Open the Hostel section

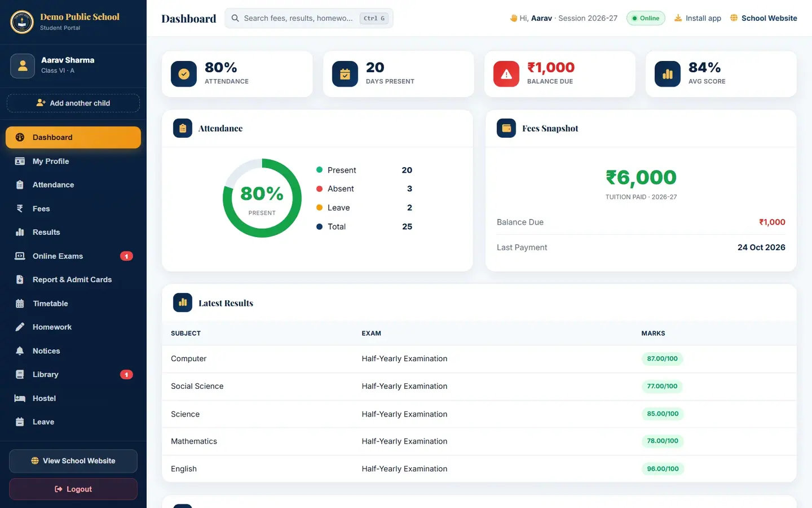point(73,398)
